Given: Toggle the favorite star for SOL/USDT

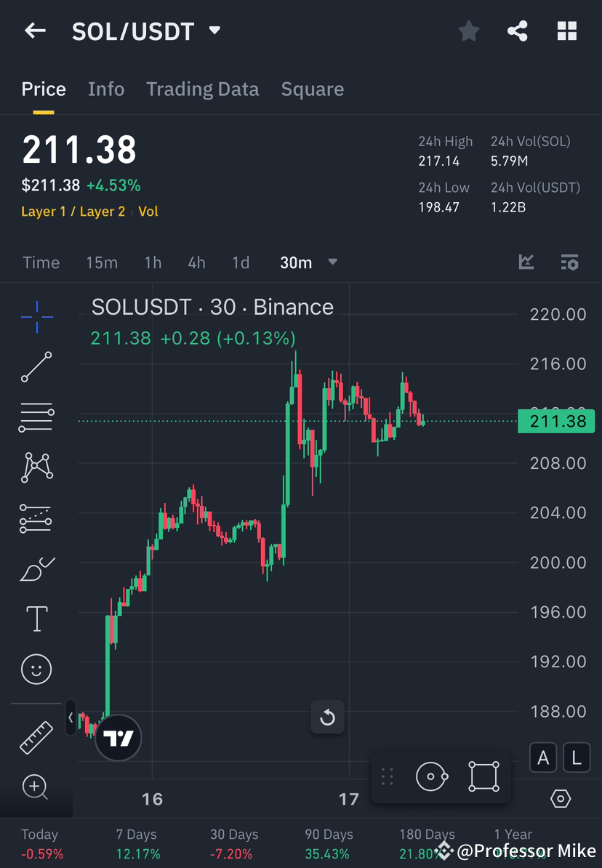Looking at the screenshot, I should point(468,31).
